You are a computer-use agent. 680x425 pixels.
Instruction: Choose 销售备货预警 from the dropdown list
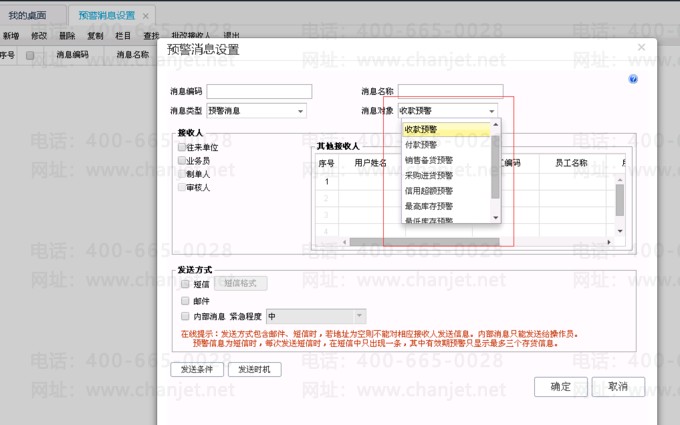point(447,160)
